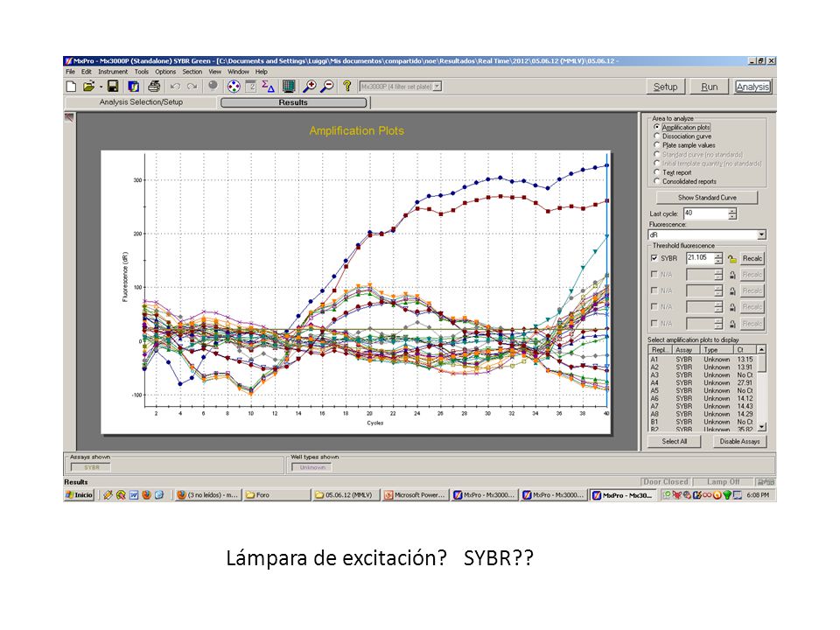The width and height of the screenshot is (840, 630).
Task: Click the Analysis section button
Action: pyautogui.click(x=752, y=87)
